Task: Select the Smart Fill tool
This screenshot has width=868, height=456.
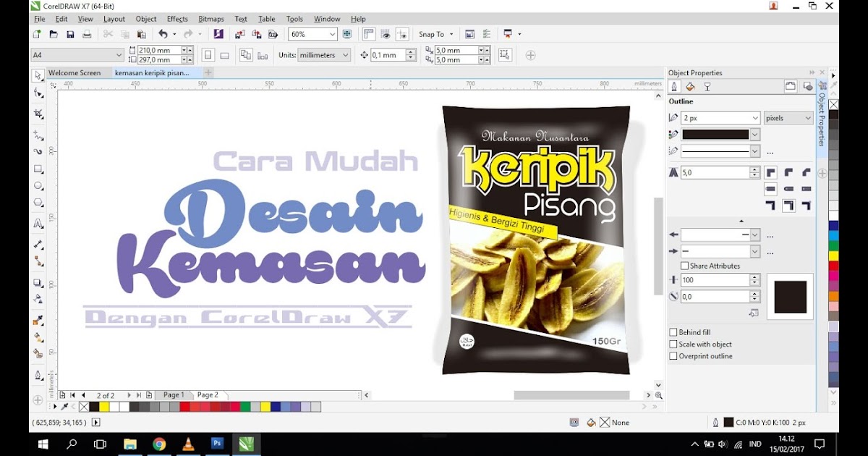Action: pyautogui.click(x=38, y=355)
